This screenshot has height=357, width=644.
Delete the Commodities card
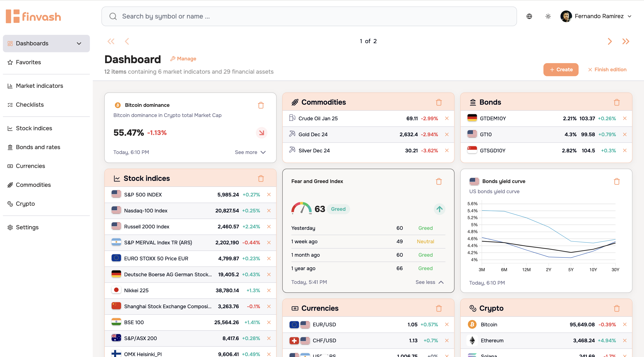[439, 102]
